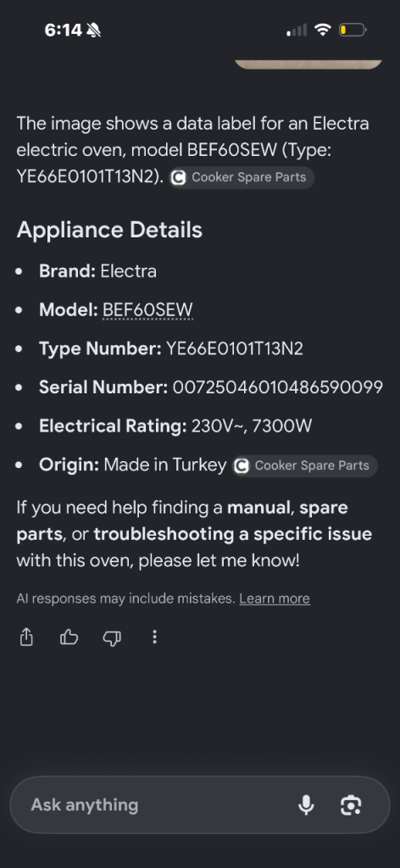The width and height of the screenshot is (400, 868).
Task: Open the three-dot more options menu
Action: 154,637
